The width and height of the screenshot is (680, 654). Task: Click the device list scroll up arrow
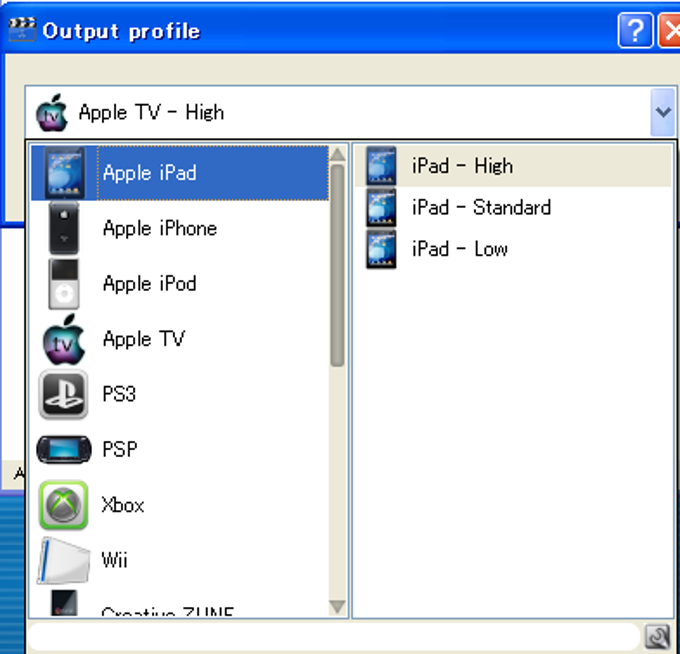[x=337, y=154]
